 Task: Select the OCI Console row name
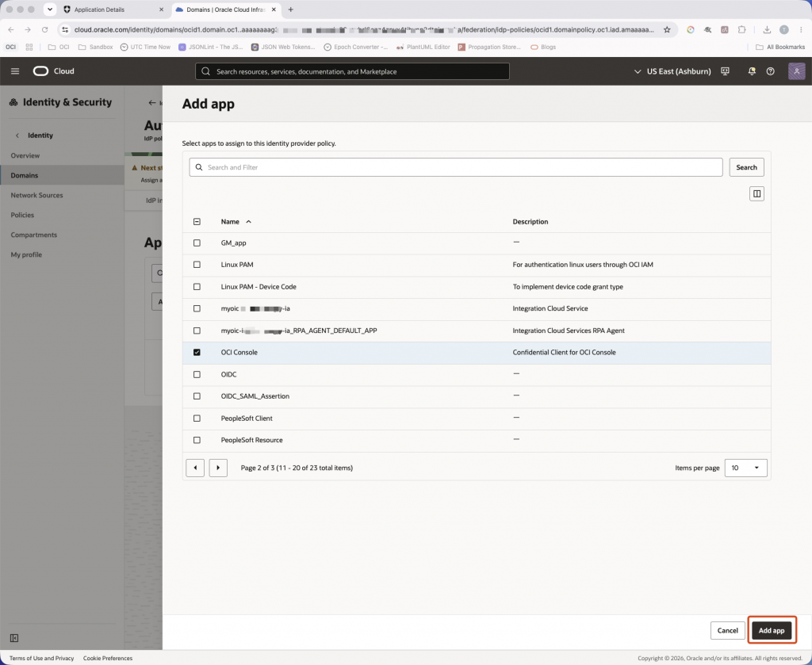pyautogui.click(x=239, y=353)
